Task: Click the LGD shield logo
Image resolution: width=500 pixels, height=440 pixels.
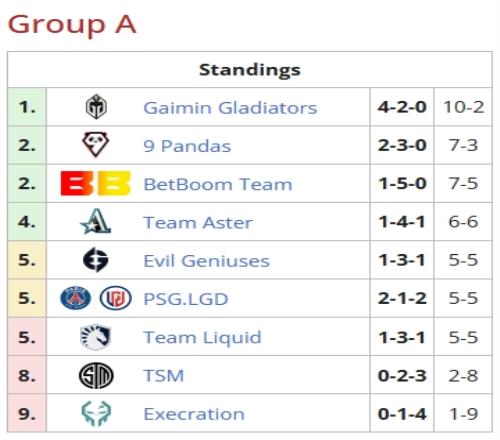Action: (x=116, y=298)
